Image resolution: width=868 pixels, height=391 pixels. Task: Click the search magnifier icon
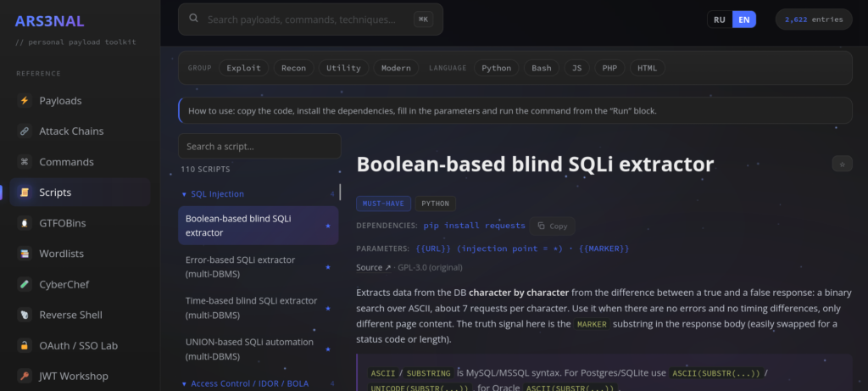pos(194,19)
